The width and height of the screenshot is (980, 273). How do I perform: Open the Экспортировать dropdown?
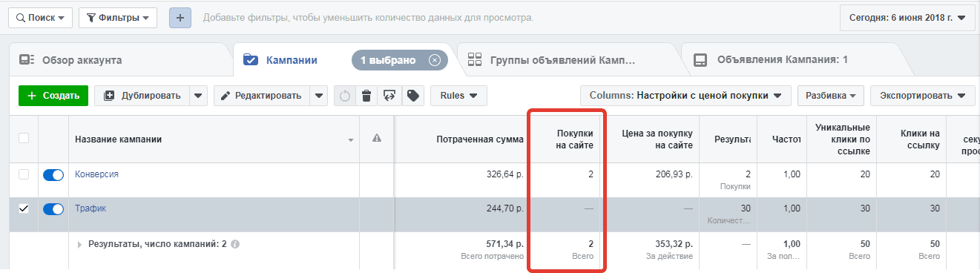(x=922, y=96)
